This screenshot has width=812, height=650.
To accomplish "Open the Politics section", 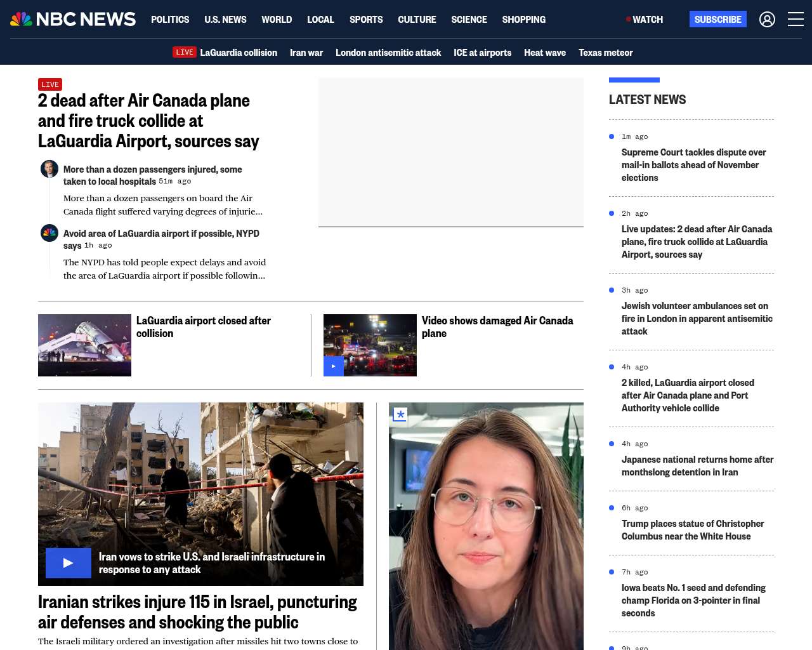I will (x=170, y=20).
